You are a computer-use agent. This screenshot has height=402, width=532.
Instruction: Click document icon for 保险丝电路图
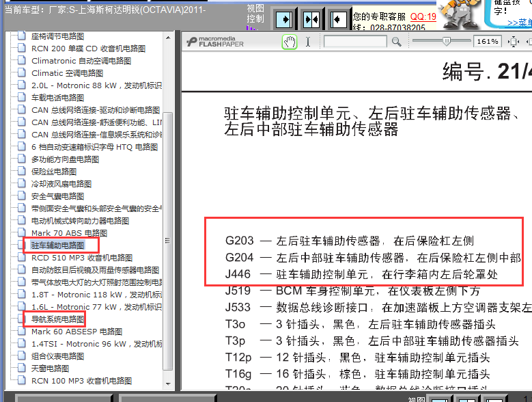(21, 171)
